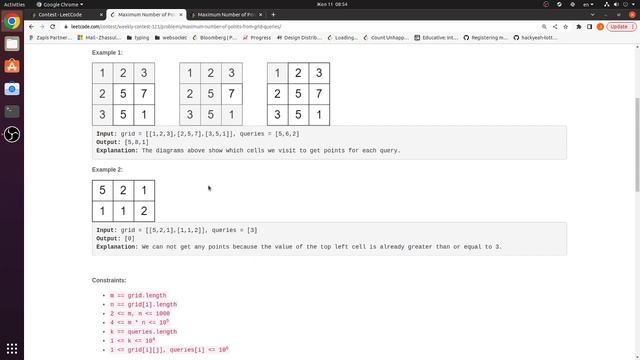Open the websocket bookmark folder
Viewport: 640px width, 360px height.
click(171, 38)
